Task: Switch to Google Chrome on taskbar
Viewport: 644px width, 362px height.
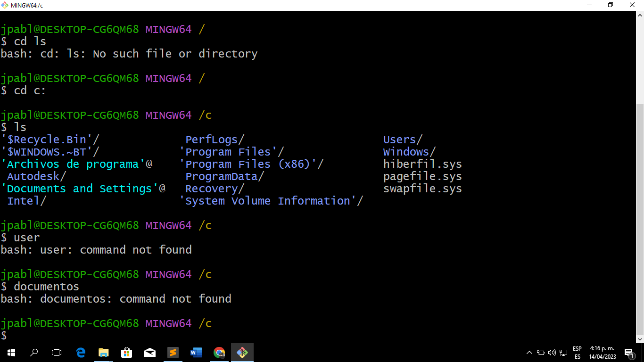Action: tap(219, 352)
